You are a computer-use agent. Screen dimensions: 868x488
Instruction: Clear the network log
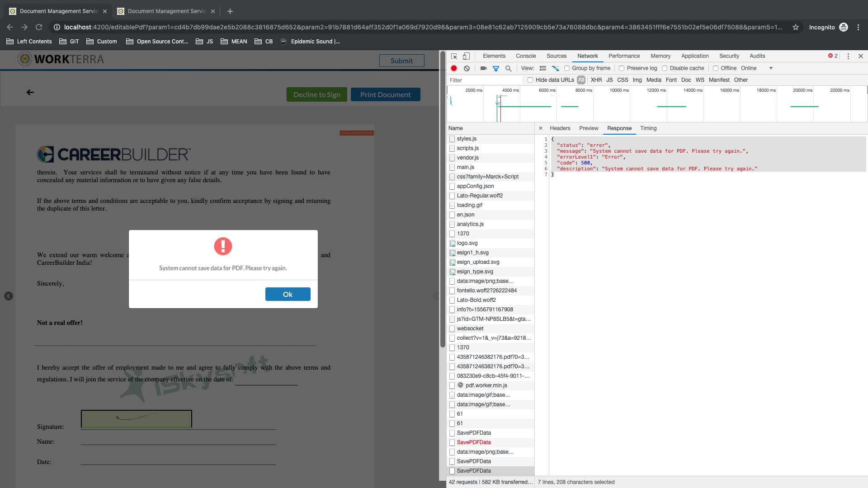tap(467, 68)
